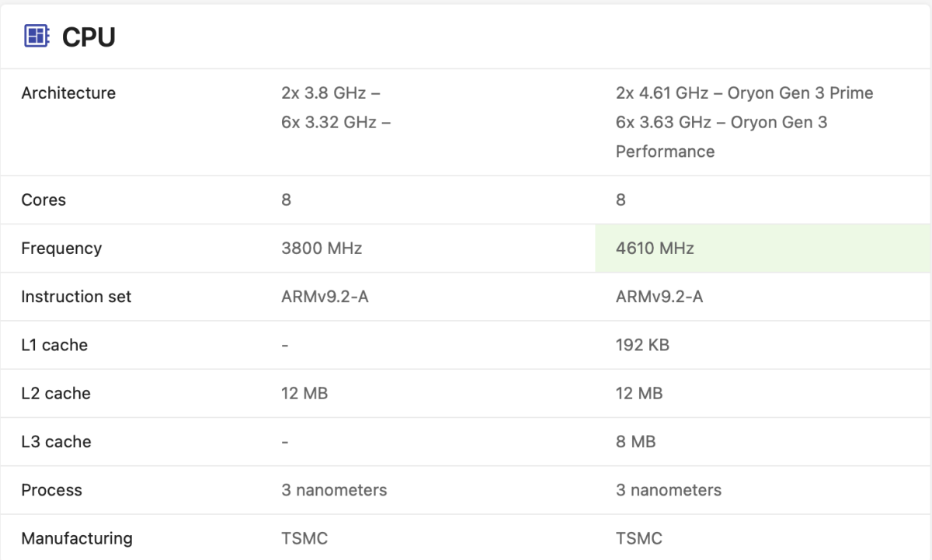Select the L3 cache row label
Viewport: 932px width, 560px height.
click(x=56, y=442)
